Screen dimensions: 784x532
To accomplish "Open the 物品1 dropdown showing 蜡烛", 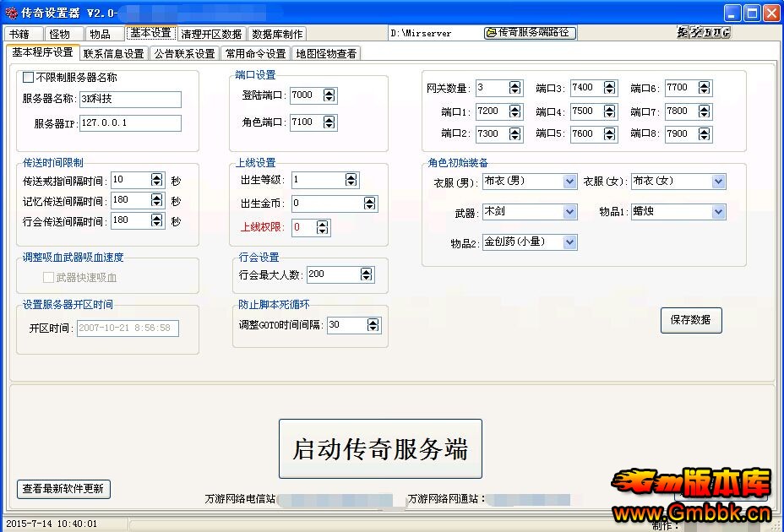I will (718, 212).
